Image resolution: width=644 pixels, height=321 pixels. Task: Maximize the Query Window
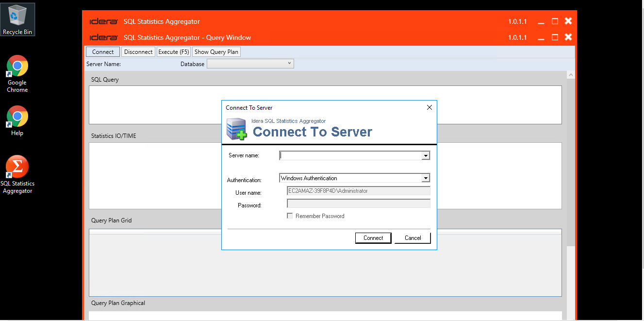[555, 37]
